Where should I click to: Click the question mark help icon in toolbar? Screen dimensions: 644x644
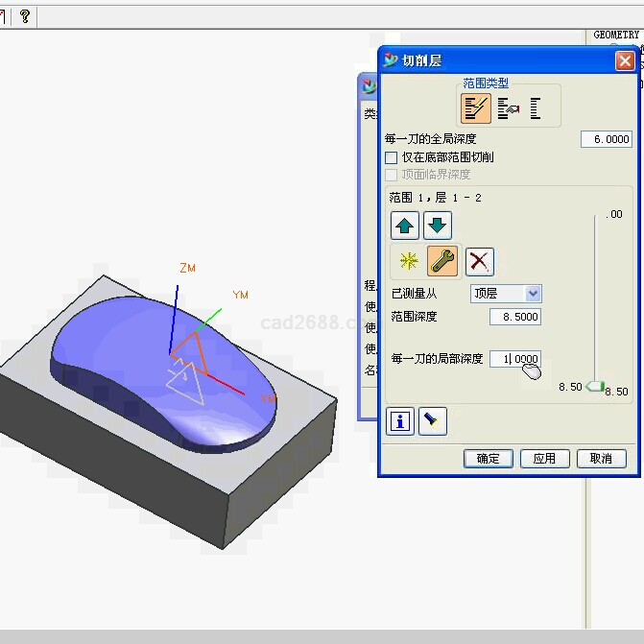tap(25, 15)
